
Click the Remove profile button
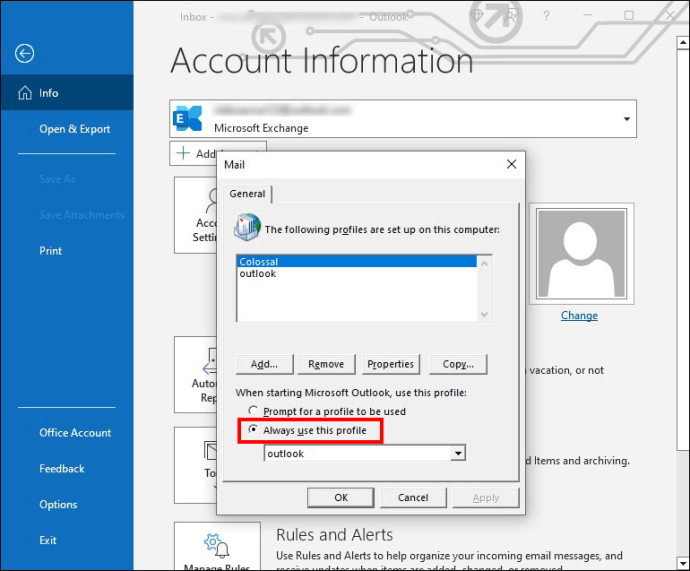coord(326,364)
